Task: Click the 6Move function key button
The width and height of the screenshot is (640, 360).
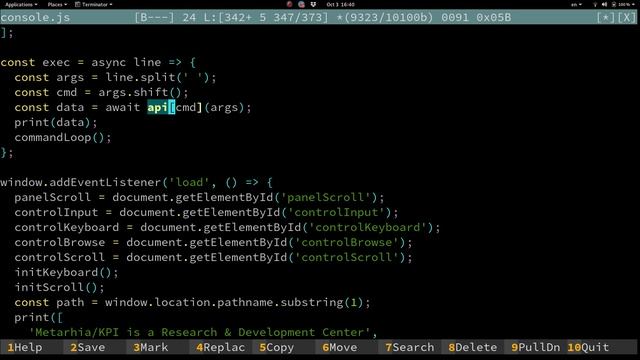Action: [x=340, y=347]
